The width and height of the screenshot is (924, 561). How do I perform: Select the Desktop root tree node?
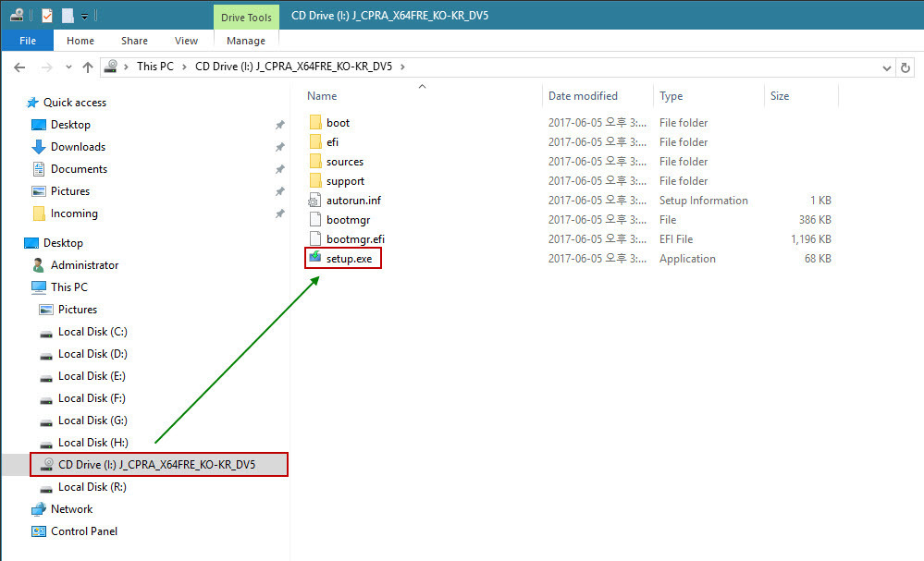pyautogui.click(x=63, y=243)
